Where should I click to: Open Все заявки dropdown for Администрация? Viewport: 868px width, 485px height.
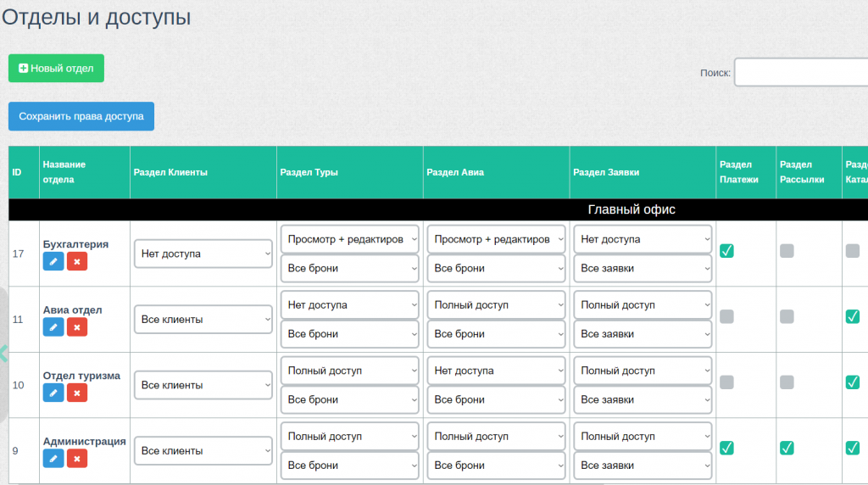coord(643,465)
